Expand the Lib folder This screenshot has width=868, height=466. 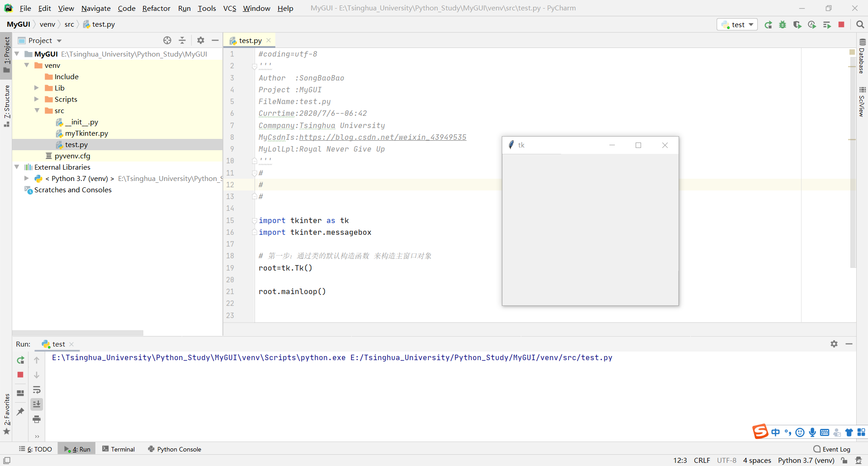click(x=36, y=88)
